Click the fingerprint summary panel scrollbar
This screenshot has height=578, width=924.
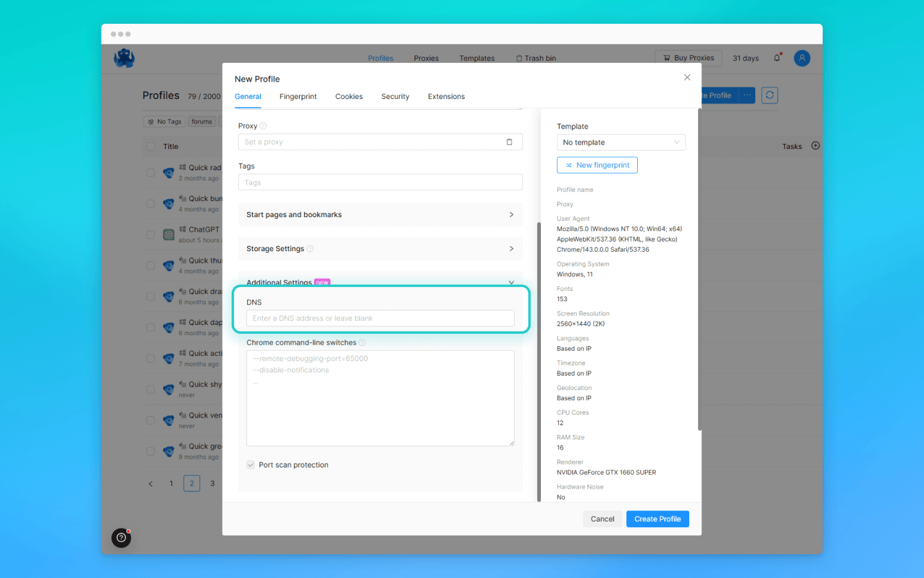[x=699, y=270]
